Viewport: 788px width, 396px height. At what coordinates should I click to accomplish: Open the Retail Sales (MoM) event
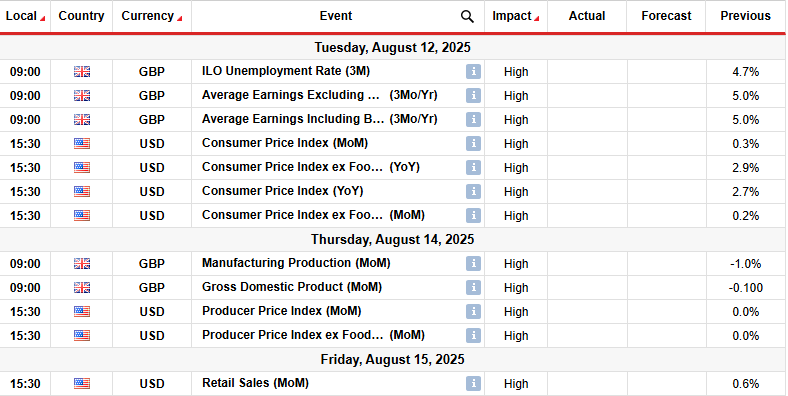(x=255, y=383)
